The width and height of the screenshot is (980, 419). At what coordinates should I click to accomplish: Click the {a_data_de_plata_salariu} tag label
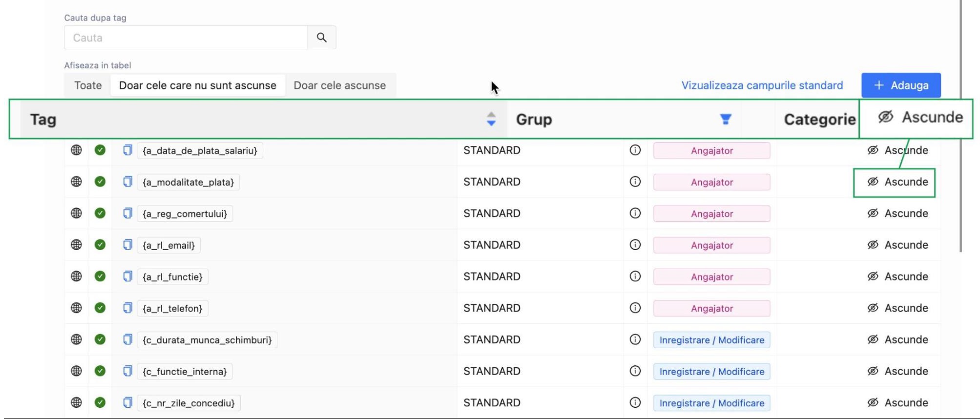coord(200,150)
